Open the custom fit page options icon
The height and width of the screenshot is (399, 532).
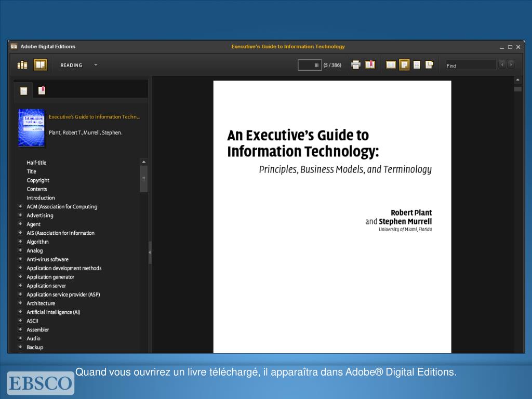click(x=429, y=65)
